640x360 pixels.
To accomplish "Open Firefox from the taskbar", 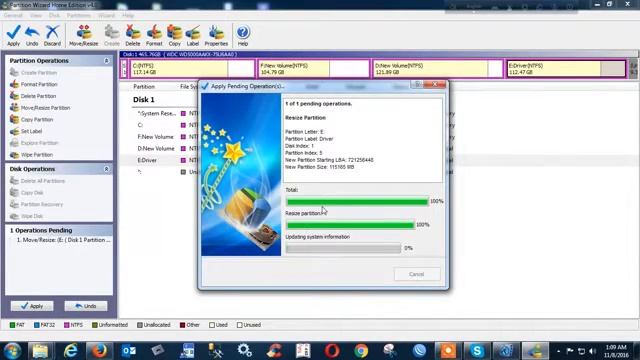I will click(99, 351).
